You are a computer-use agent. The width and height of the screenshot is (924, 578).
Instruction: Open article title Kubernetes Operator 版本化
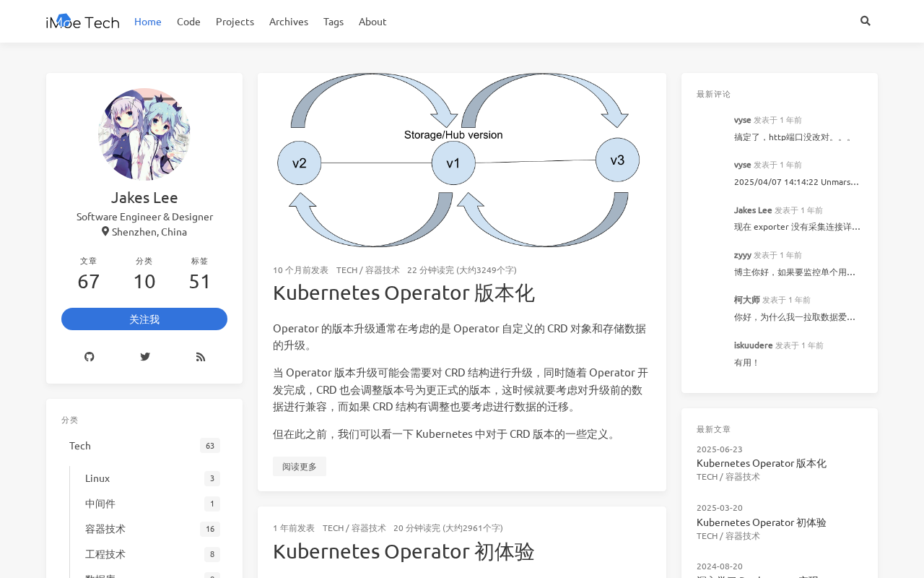404,293
